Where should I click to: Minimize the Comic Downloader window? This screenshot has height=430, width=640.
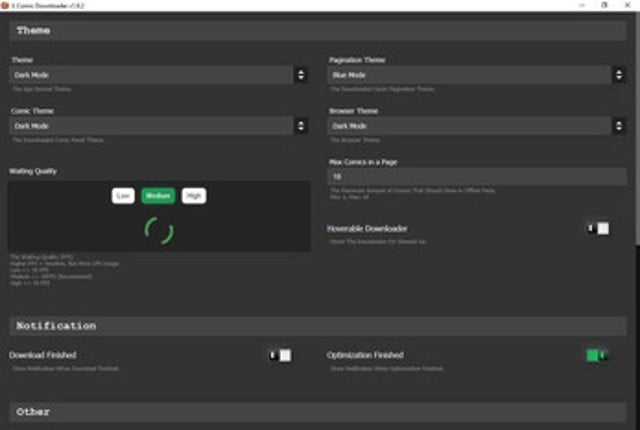(x=582, y=5)
